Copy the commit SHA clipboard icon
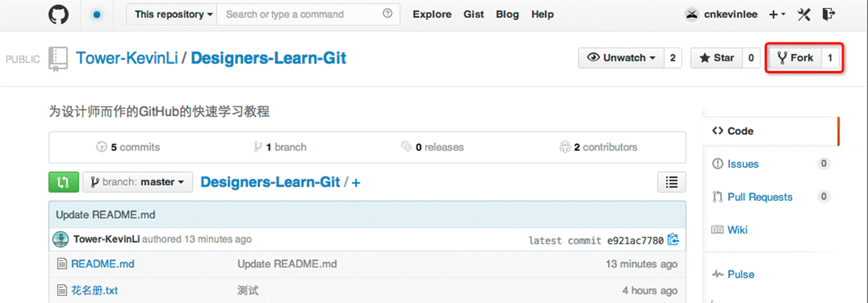The height and width of the screenshot is (303, 868). tap(674, 239)
